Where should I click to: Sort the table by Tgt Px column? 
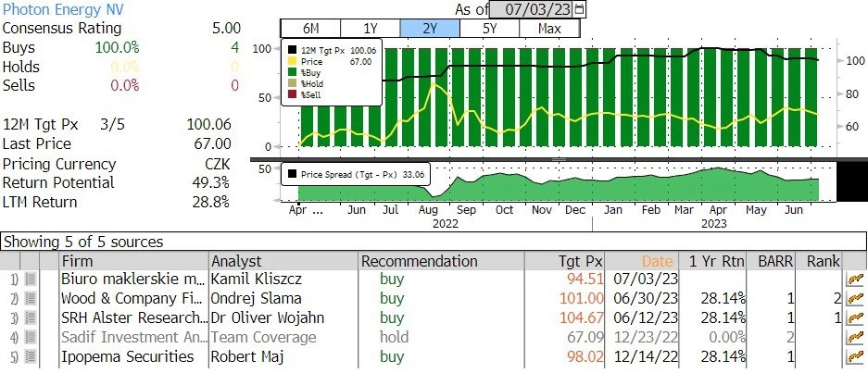565,261
